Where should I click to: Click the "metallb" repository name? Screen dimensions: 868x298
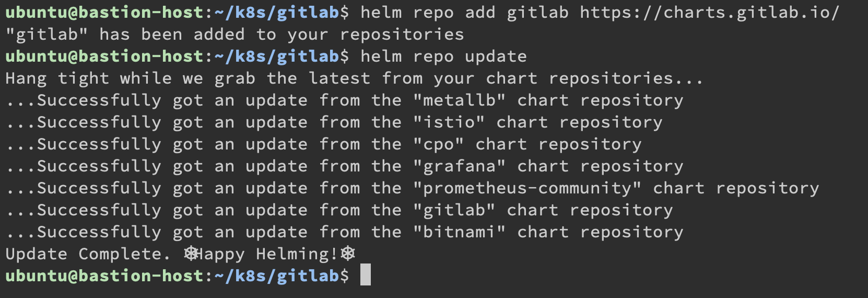[x=459, y=100]
